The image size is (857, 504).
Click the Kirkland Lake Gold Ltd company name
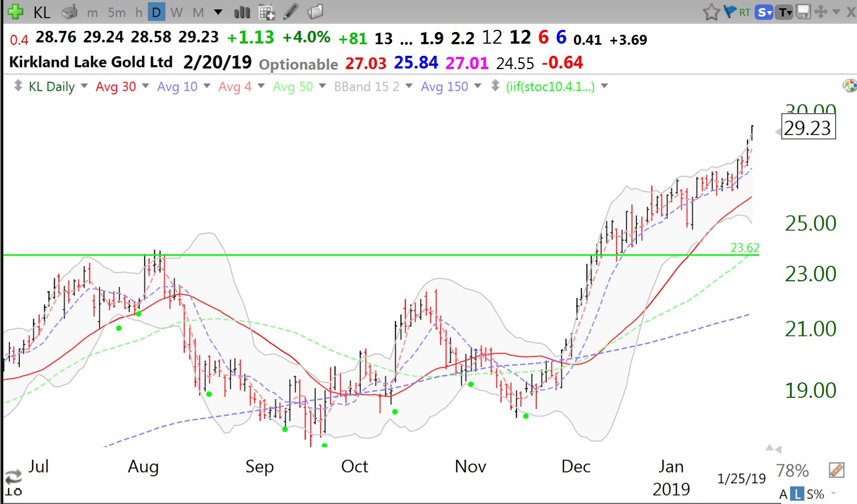click(91, 62)
